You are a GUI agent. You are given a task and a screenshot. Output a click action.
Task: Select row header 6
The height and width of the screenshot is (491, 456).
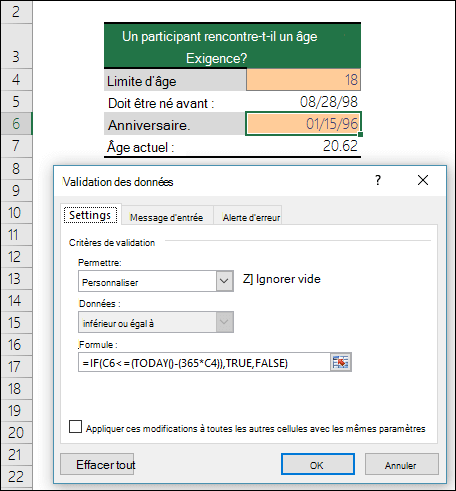16,124
